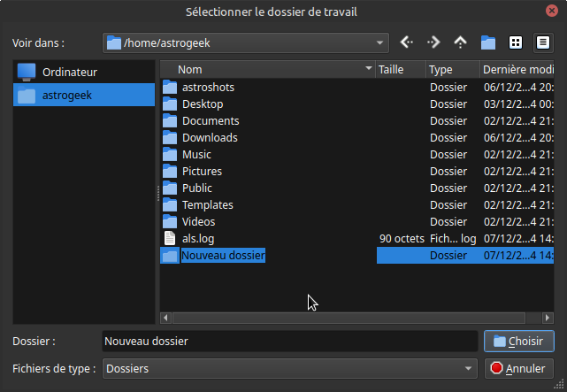
Task: Click the Choisir button
Action: pos(519,341)
